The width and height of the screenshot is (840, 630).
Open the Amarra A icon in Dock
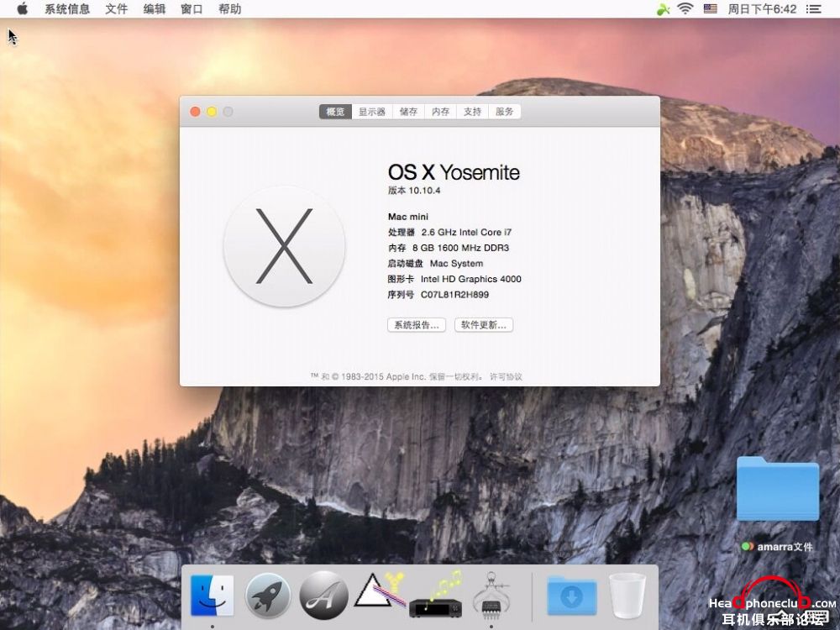coord(323,596)
